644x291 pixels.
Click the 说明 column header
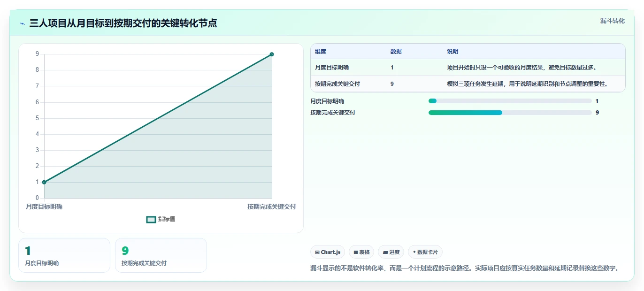coord(452,52)
